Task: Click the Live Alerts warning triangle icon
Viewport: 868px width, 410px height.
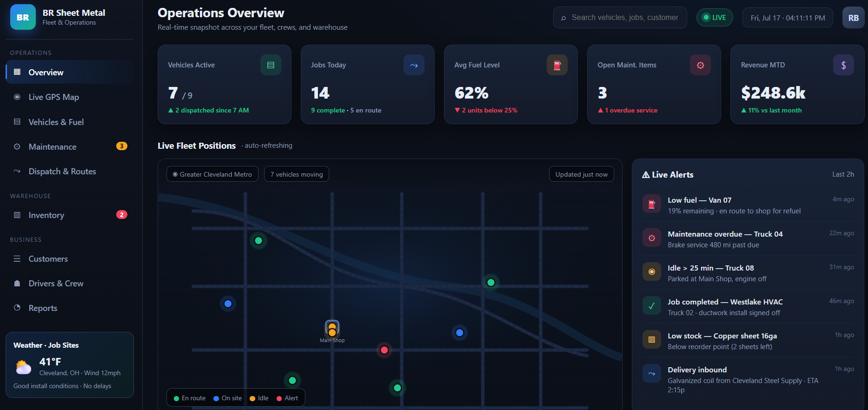Action: point(646,175)
